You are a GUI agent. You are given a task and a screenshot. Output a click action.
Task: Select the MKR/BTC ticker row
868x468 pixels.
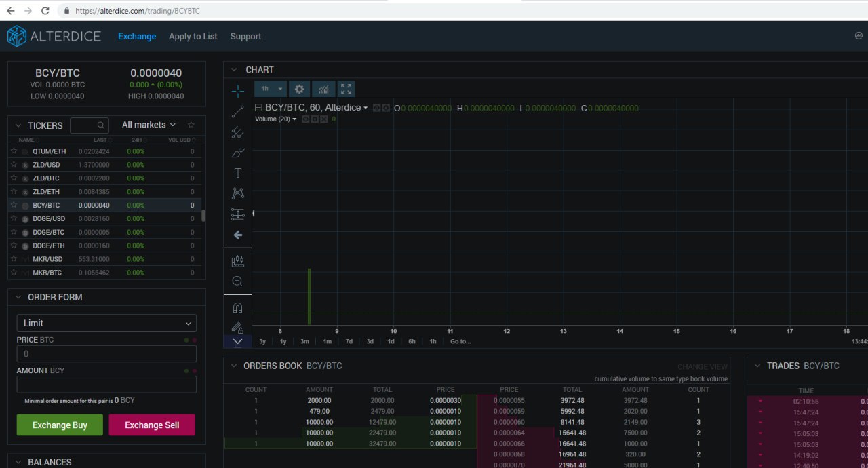click(x=104, y=273)
